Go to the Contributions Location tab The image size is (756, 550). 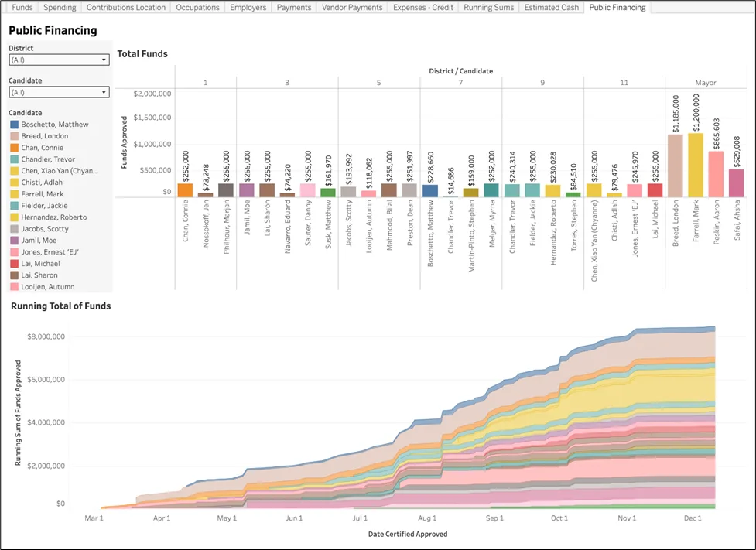[126, 7]
